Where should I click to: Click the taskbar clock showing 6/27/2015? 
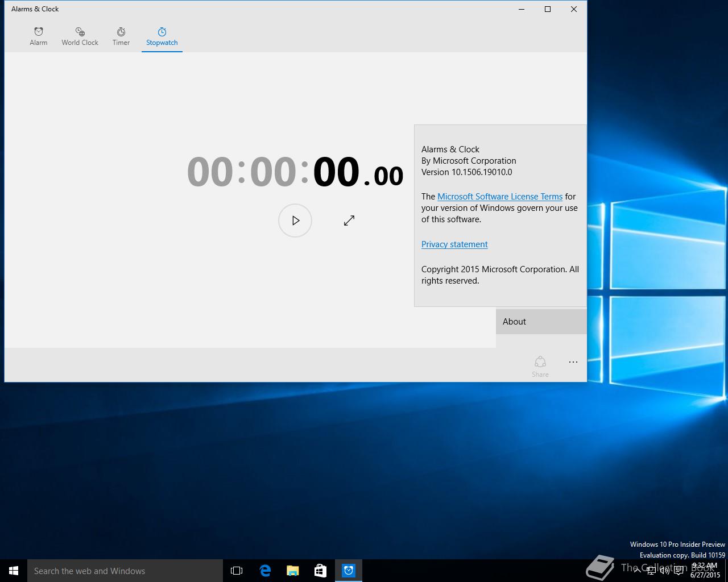705,571
